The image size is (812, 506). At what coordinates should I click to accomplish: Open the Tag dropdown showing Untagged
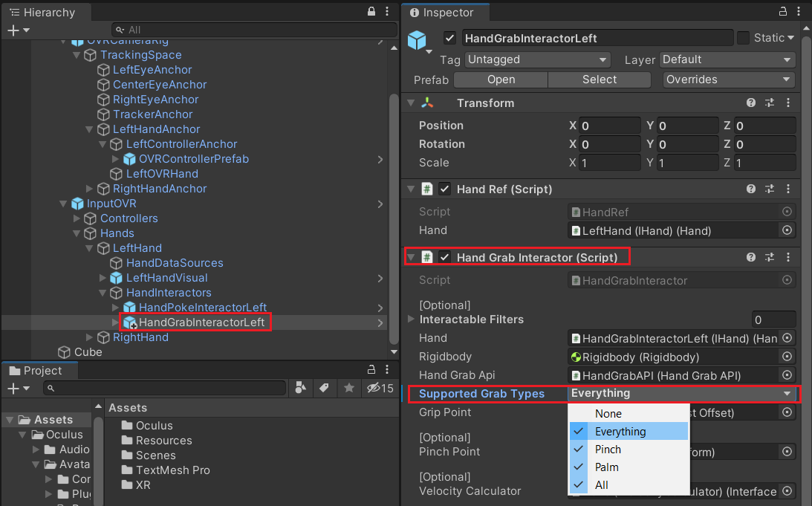pos(549,59)
